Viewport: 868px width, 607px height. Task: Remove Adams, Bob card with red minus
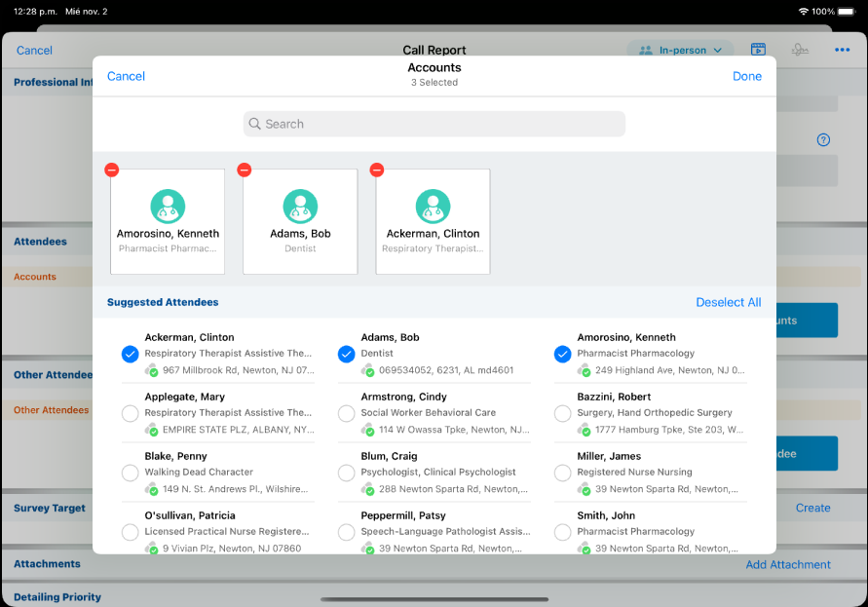pos(245,170)
